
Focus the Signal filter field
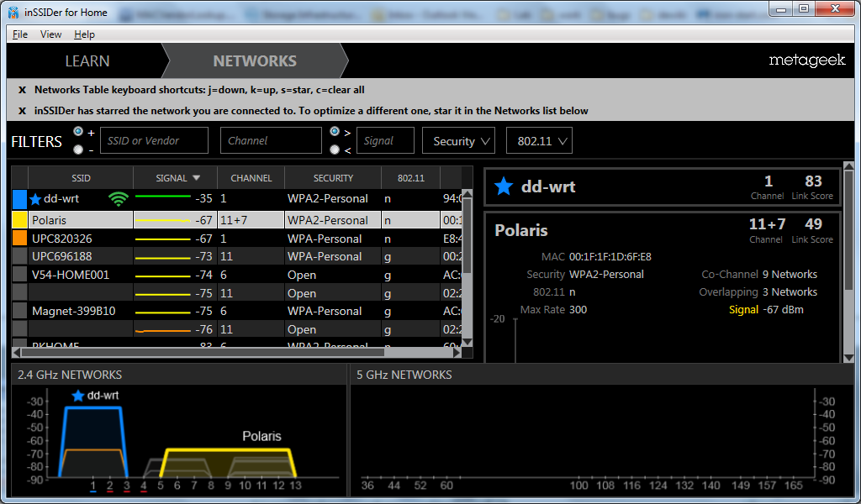click(385, 140)
